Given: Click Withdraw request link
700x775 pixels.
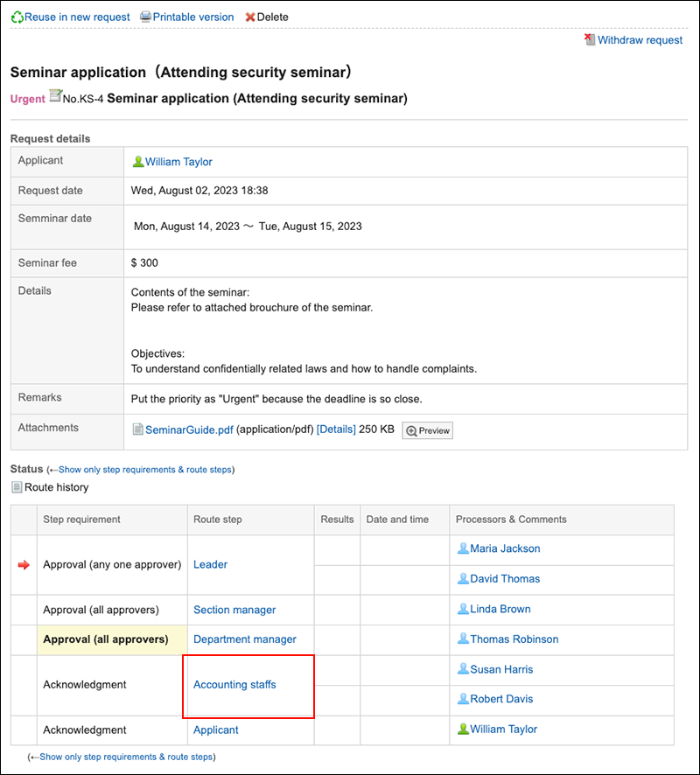Looking at the screenshot, I should click(x=640, y=39).
